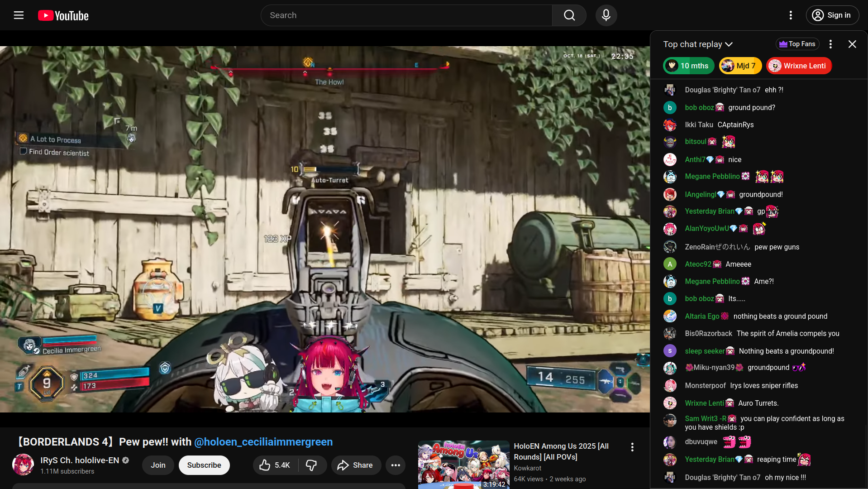868x489 pixels.
Task: Join the IRyS channel membership
Action: pyautogui.click(x=158, y=465)
